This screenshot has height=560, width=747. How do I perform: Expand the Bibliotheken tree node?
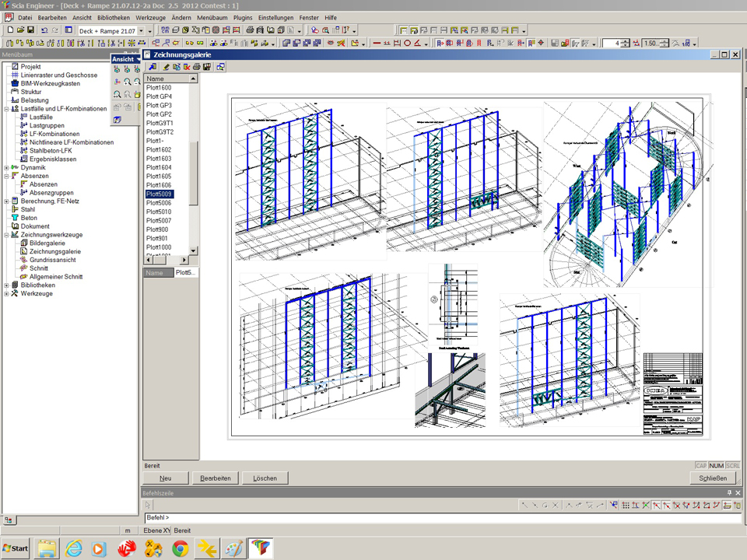pyautogui.click(x=6, y=285)
